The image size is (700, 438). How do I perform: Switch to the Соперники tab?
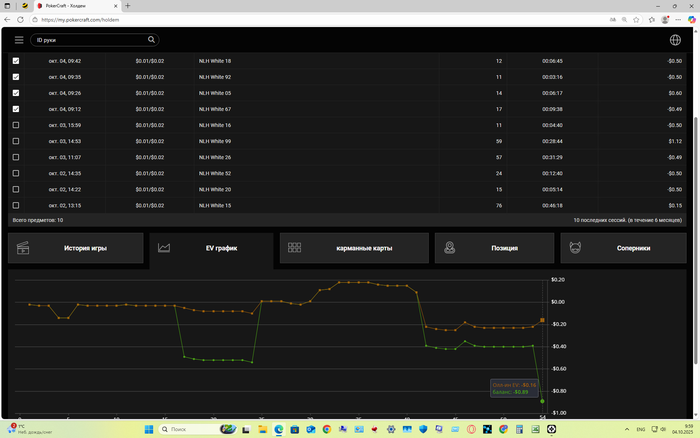tap(623, 248)
